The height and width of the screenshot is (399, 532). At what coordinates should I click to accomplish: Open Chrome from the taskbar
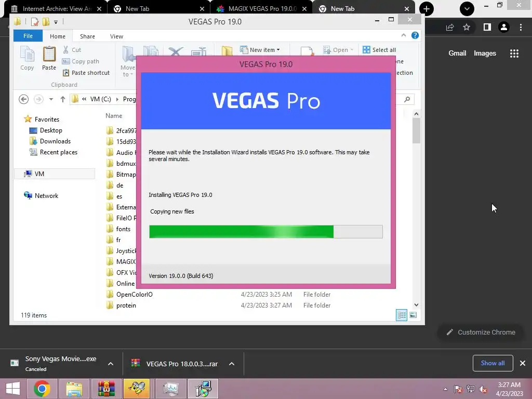(x=42, y=389)
